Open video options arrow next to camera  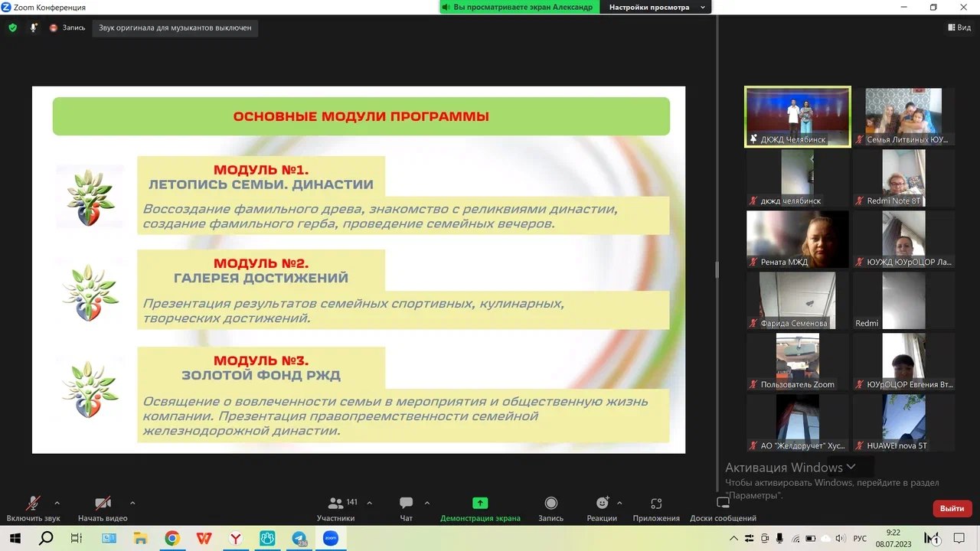(132, 503)
